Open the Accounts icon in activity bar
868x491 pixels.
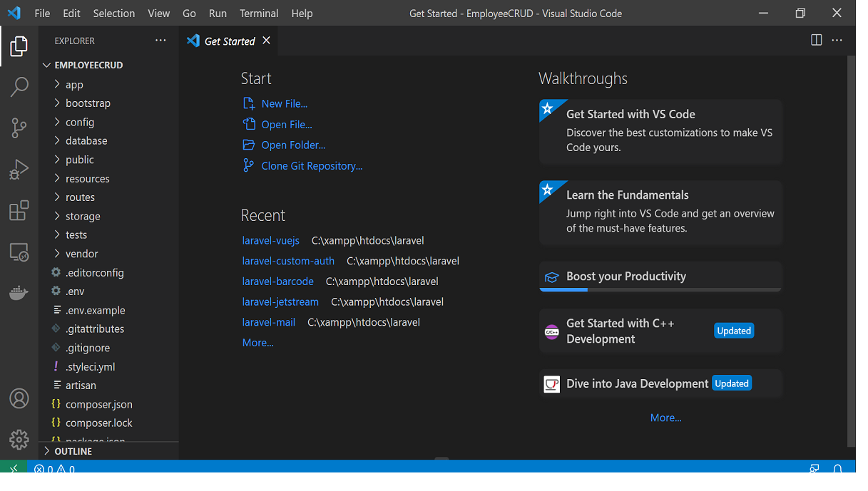tap(19, 398)
